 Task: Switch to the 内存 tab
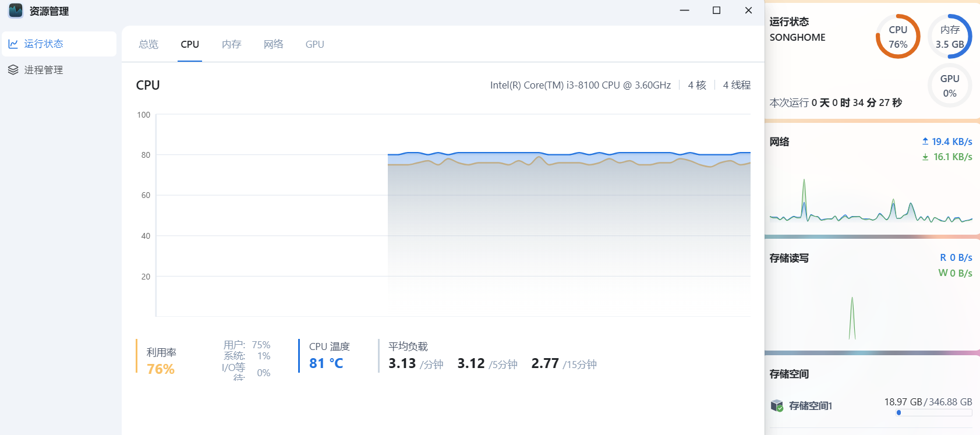click(232, 44)
